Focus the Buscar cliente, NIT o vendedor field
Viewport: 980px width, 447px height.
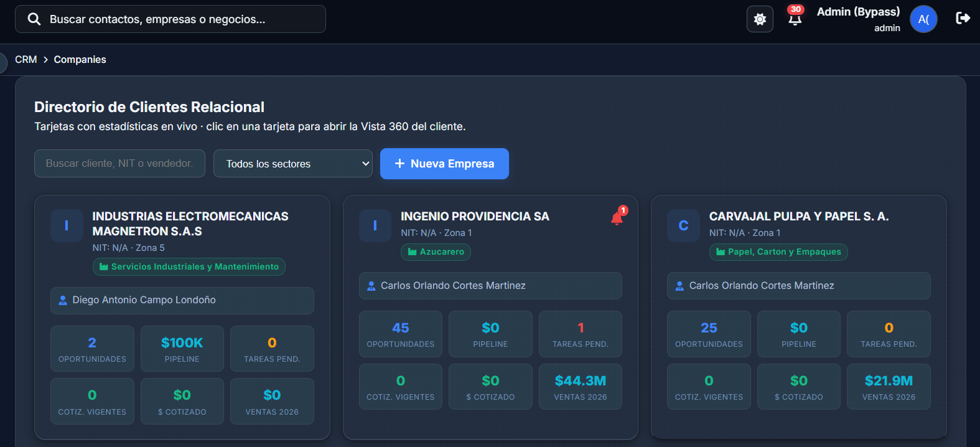(119, 163)
